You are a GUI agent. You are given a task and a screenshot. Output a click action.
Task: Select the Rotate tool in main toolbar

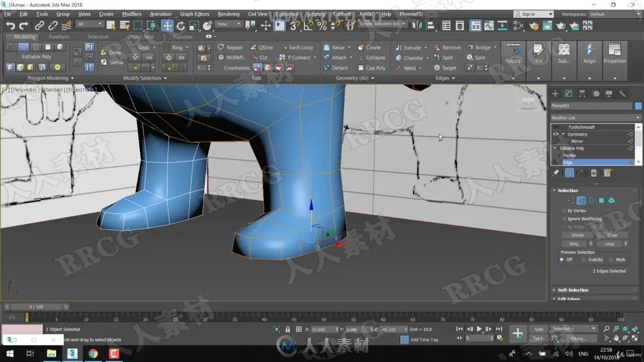181,26
